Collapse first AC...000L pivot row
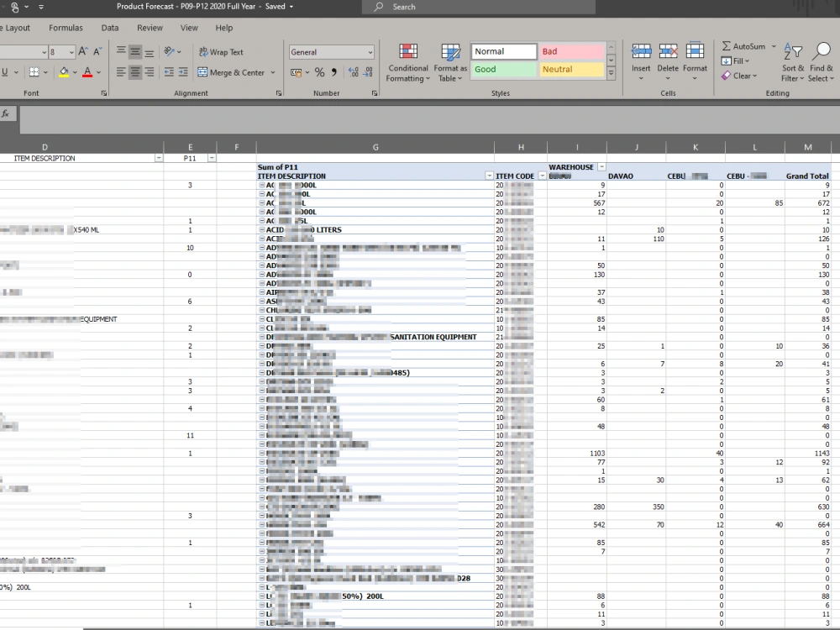840x630 pixels. (262, 186)
